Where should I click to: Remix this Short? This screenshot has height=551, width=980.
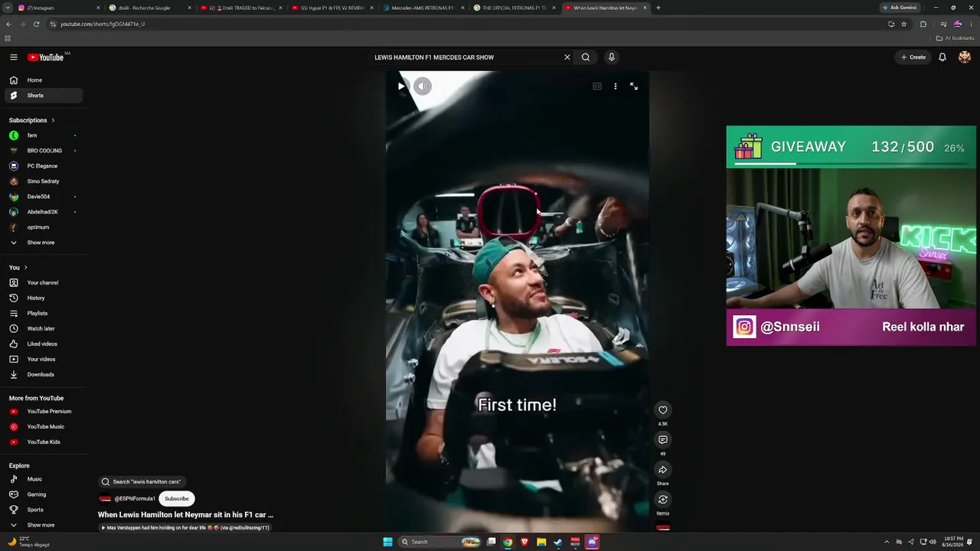tap(663, 500)
